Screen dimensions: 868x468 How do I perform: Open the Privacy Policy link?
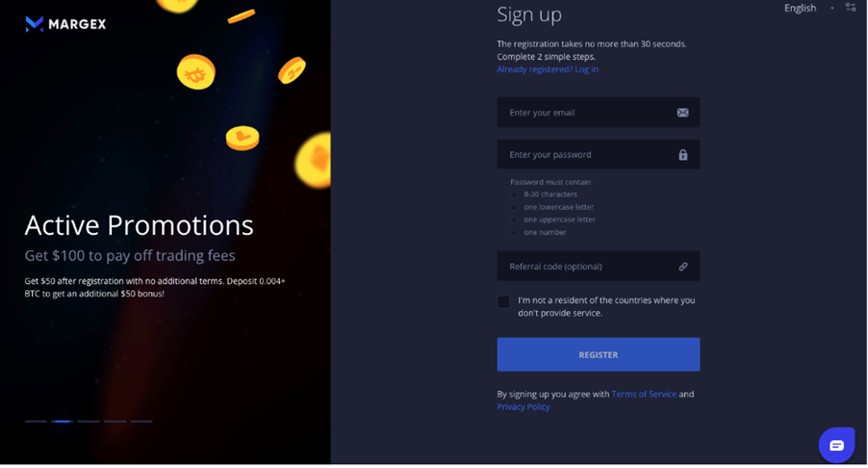pyautogui.click(x=523, y=406)
